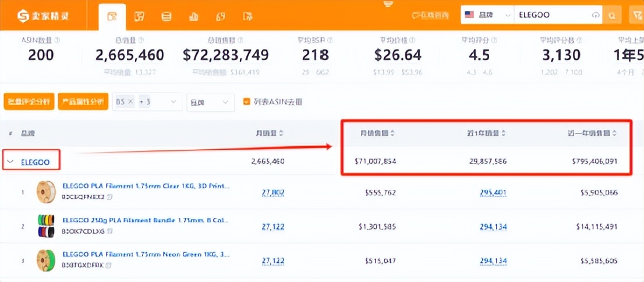Sort by 月销量 column arrows
The image size is (644, 282).
pos(281,133)
